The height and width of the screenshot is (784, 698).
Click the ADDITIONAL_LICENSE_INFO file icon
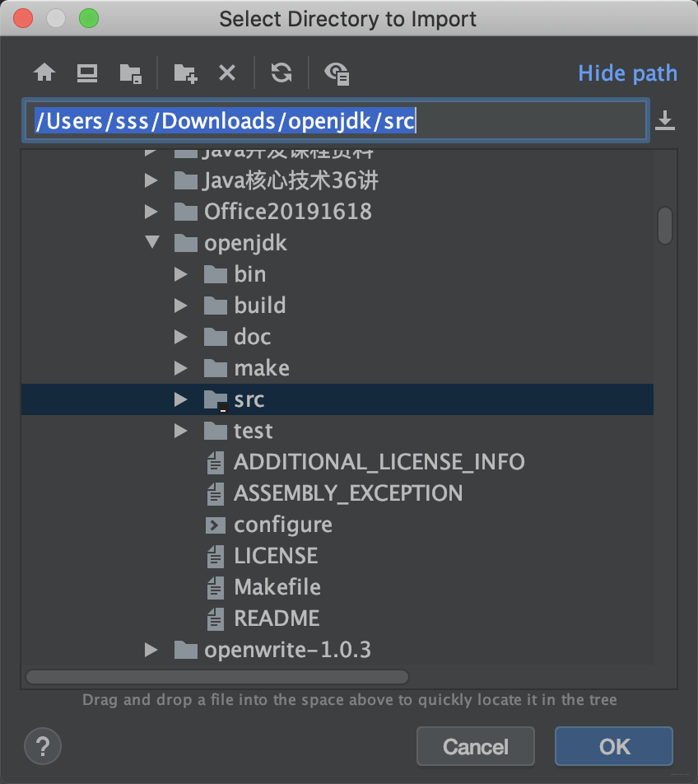[x=216, y=463]
